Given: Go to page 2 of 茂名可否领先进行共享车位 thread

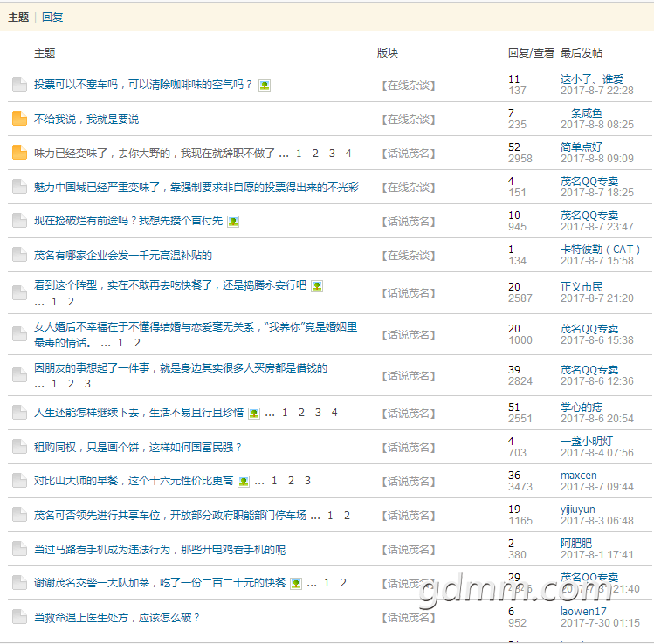Looking at the screenshot, I should click(x=347, y=516).
